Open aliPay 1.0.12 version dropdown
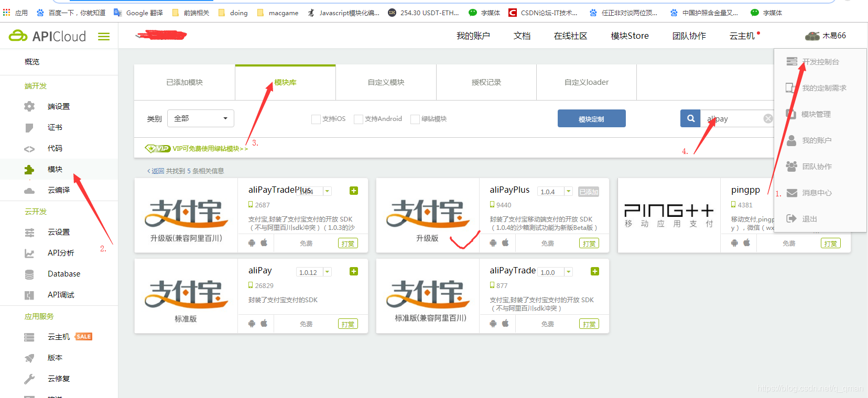Screen dimensions: 868x398 [327, 272]
